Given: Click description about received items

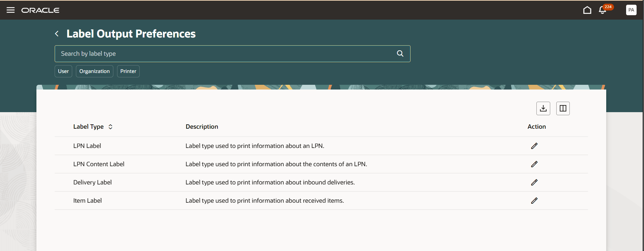Looking at the screenshot, I should 265,201.
